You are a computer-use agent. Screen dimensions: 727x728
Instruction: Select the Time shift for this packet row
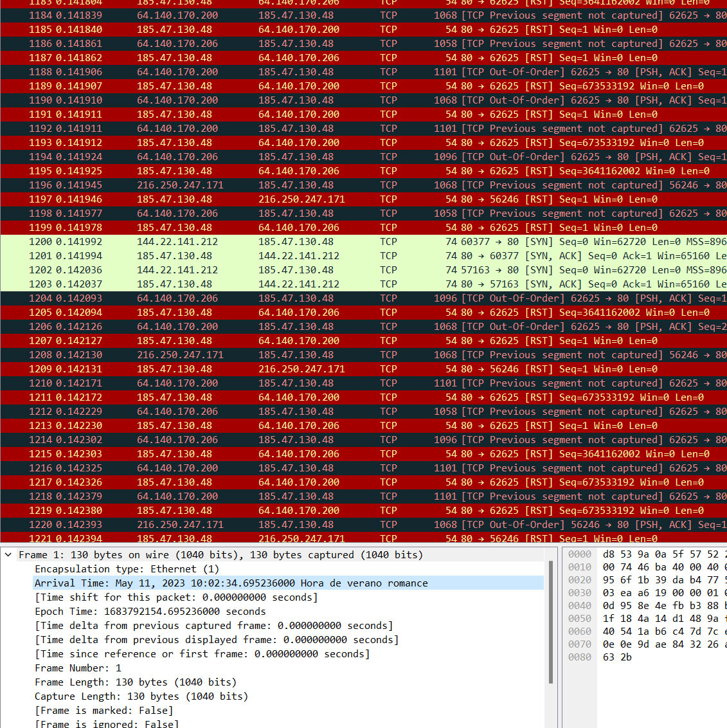coord(176,597)
